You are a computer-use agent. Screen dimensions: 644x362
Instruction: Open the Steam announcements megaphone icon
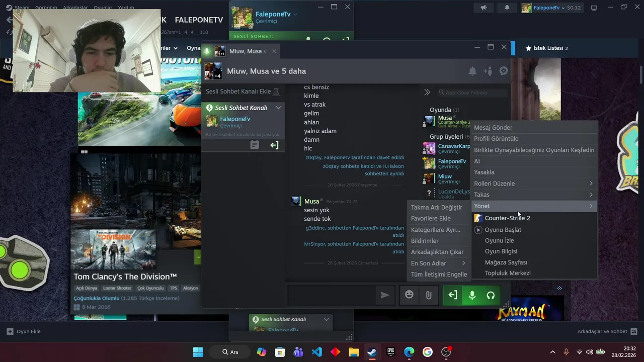(484, 8)
